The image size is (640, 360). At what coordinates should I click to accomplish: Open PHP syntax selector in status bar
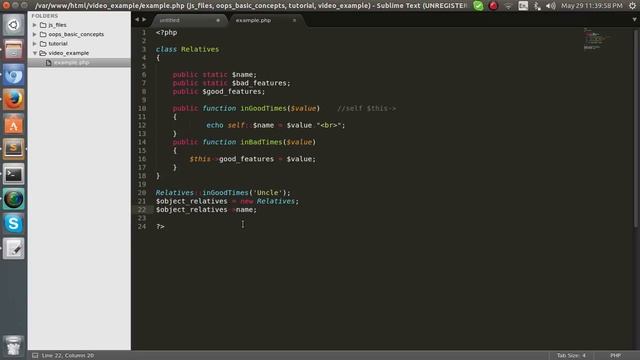click(616, 356)
